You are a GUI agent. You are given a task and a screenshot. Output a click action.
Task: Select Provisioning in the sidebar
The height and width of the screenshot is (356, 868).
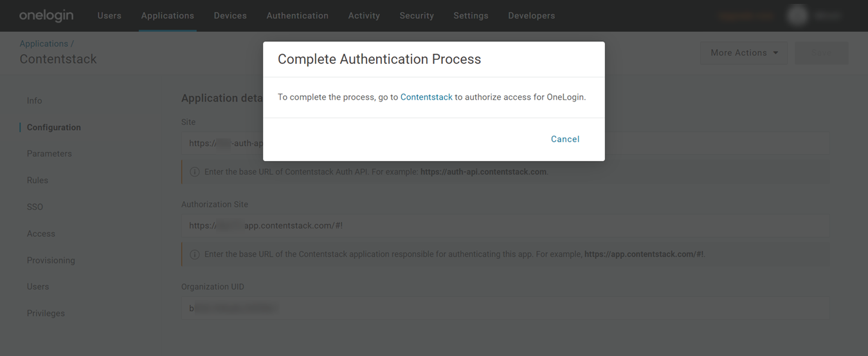51,261
